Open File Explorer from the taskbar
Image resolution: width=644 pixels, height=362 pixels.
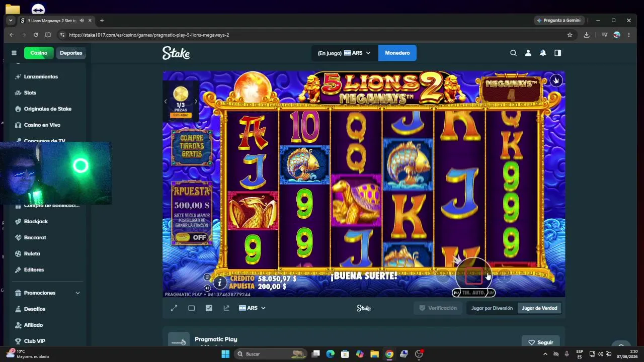(x=374, y=354)
